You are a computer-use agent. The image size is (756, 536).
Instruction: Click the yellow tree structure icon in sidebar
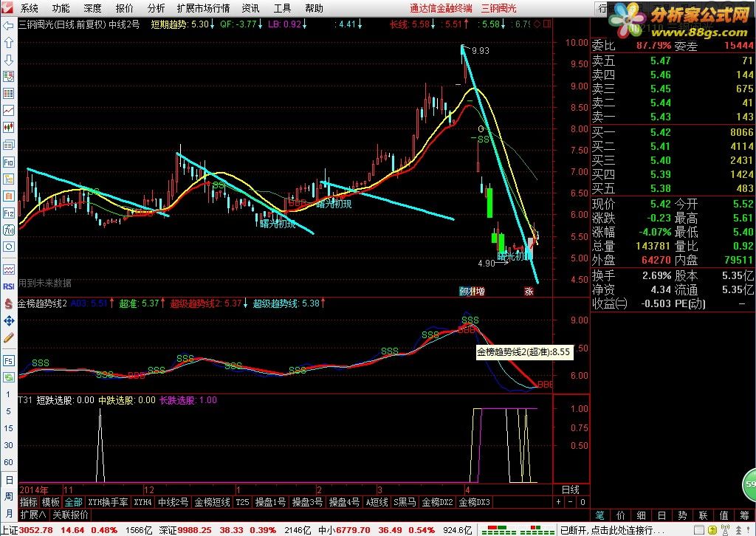click(8, 179)
